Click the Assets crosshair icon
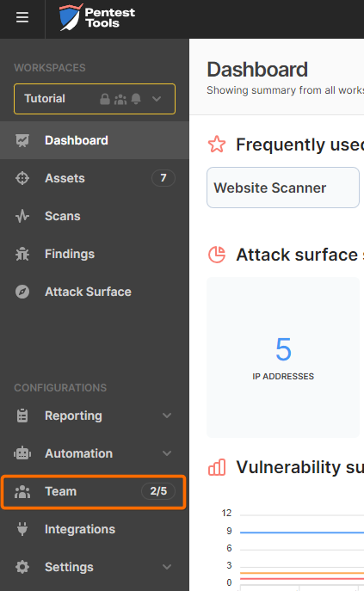The height and width of the screenshot is (591, 364). coord(22,178)
